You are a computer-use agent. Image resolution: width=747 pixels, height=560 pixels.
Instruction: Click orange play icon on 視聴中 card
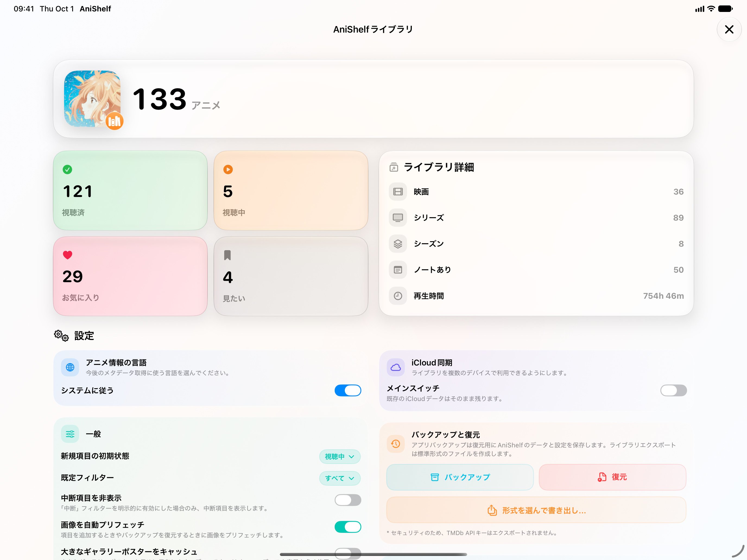pos(228,170)
